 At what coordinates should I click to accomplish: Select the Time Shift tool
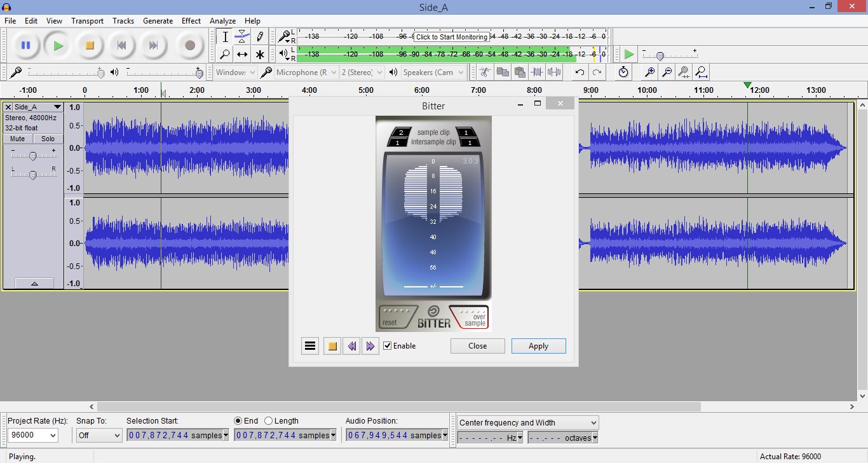click(x=242, y=54)
